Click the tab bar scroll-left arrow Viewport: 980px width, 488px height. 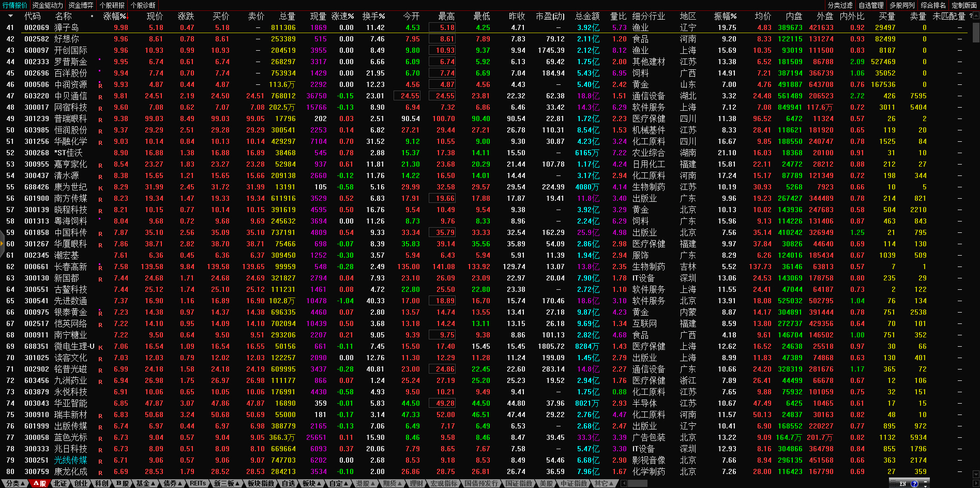624,483
